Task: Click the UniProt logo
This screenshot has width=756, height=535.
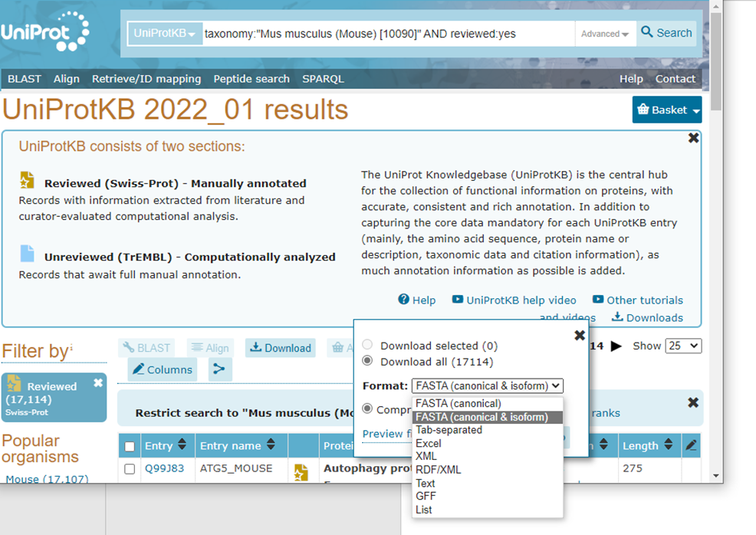Action: [44, 32]
